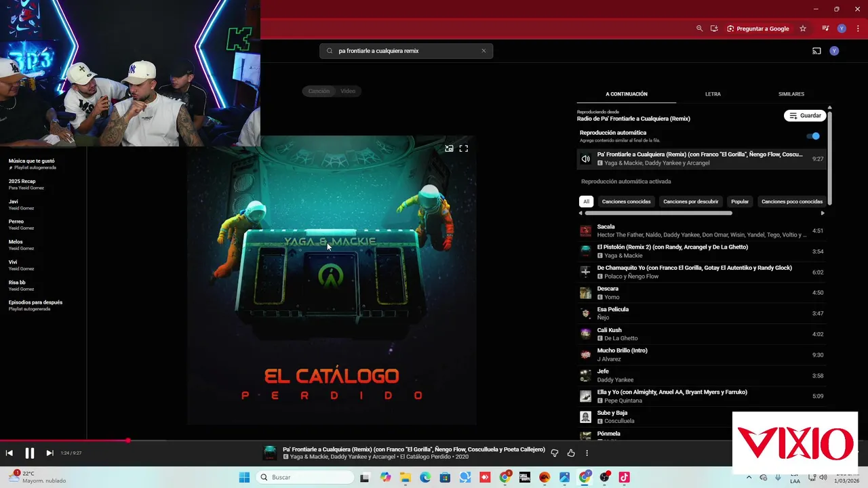Play Esa Pelicula by Ñejo
The image size is (868, 488).
click(702, 313)
